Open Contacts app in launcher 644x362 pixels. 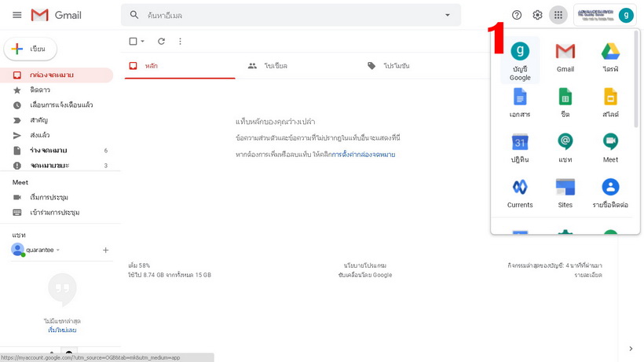coord(610,193)
